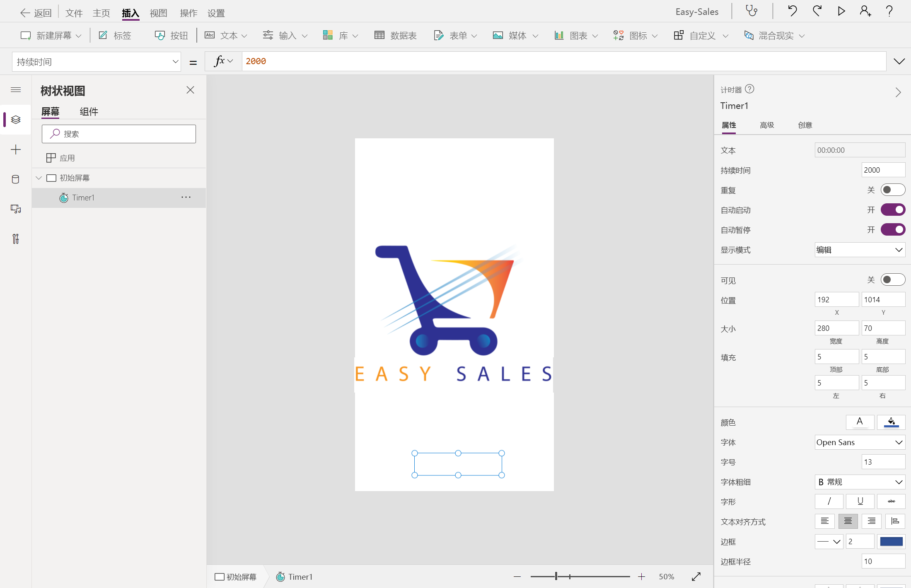Insert a 标签 label control
Screen dimensions: 911x588
pos(115,36)
